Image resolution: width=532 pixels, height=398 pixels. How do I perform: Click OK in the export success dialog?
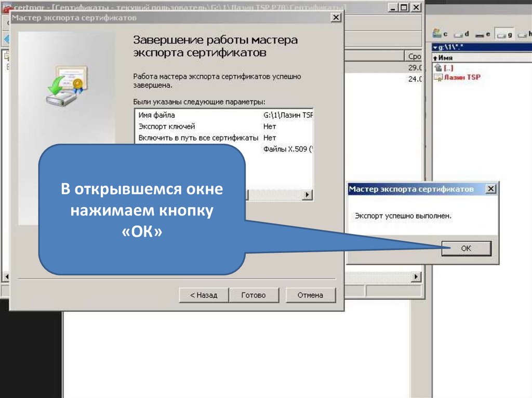pyautogui.click(x=466, y=248)
